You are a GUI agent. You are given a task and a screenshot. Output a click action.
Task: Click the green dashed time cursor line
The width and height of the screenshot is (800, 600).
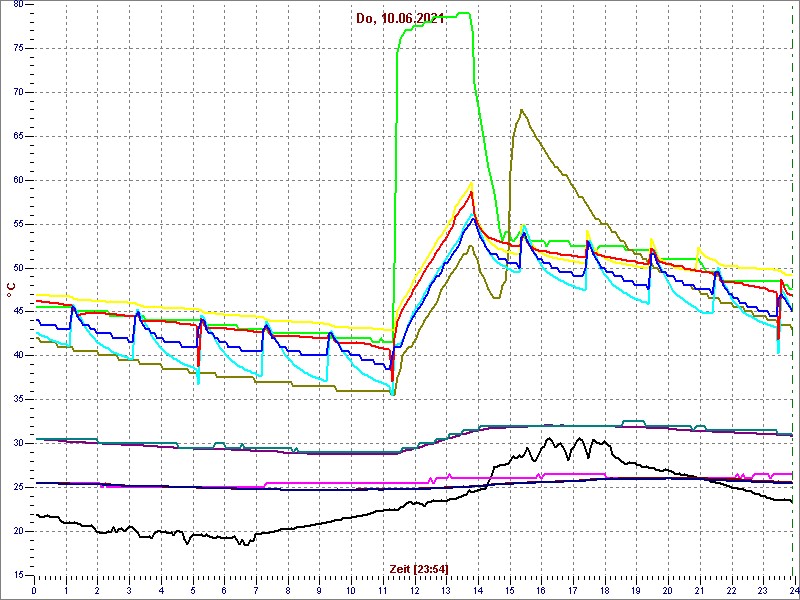pos(792,291)
